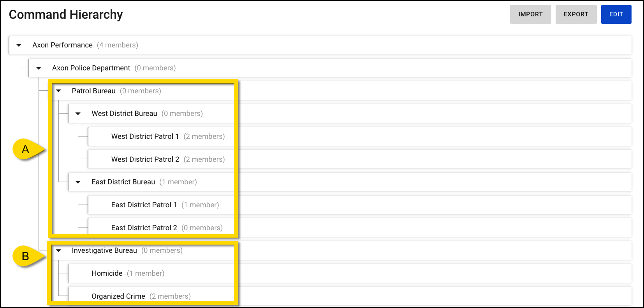644x308 pixels.
Task: Collapse the Patrol Bureau node
Action: (x=58, y=91)
